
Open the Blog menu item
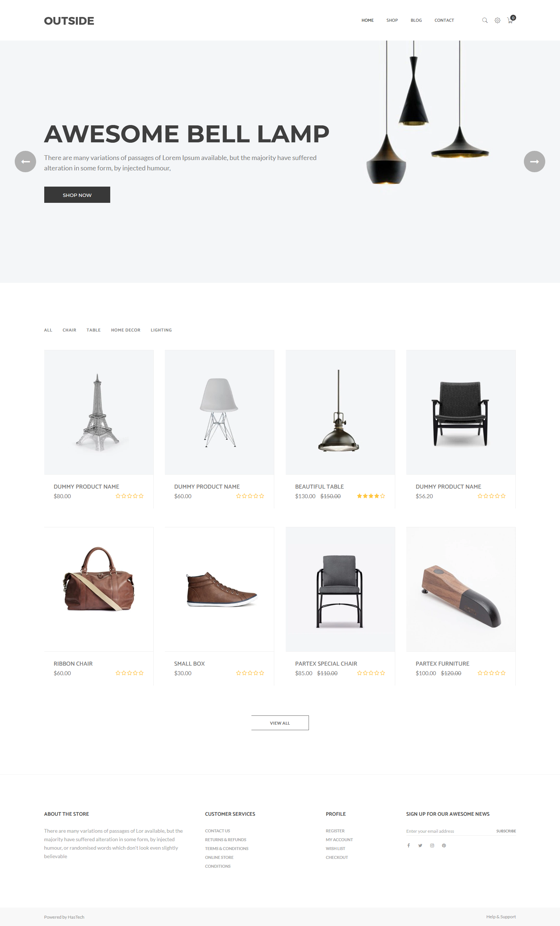click(416, 20)
